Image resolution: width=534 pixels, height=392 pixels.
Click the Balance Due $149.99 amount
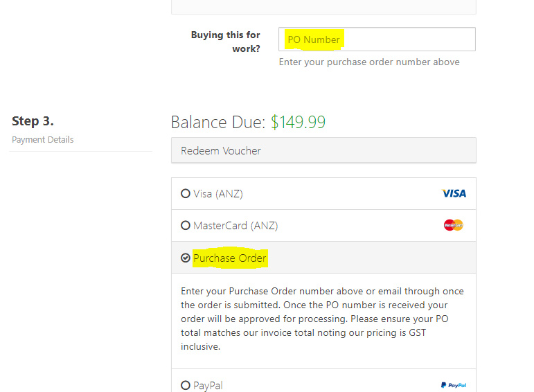[x=298, y=122]
